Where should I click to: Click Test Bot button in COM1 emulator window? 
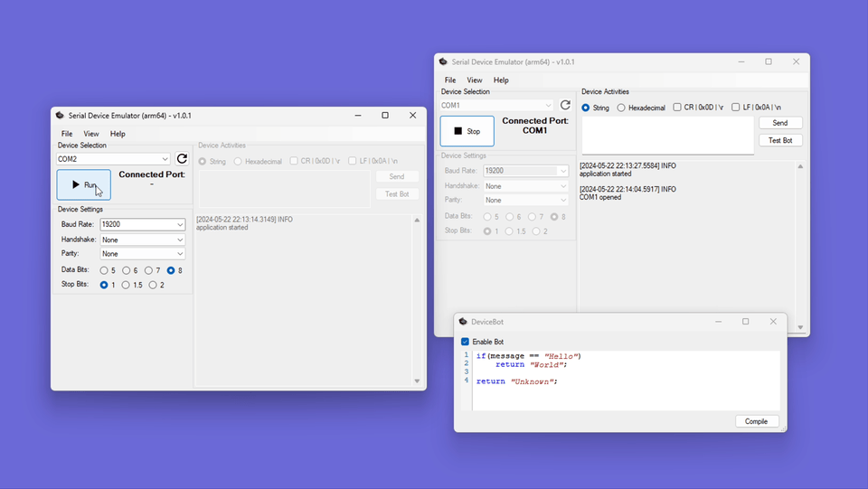tap(780, 140)
